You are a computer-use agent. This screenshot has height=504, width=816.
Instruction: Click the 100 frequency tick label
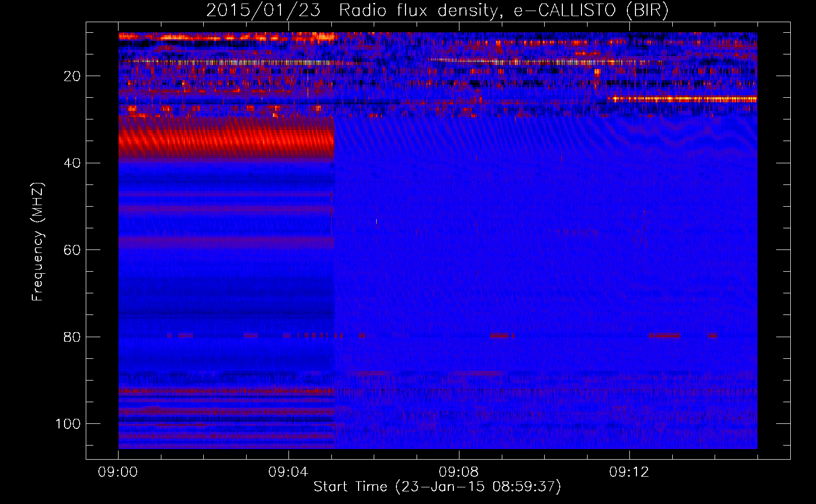pos(68,424)
